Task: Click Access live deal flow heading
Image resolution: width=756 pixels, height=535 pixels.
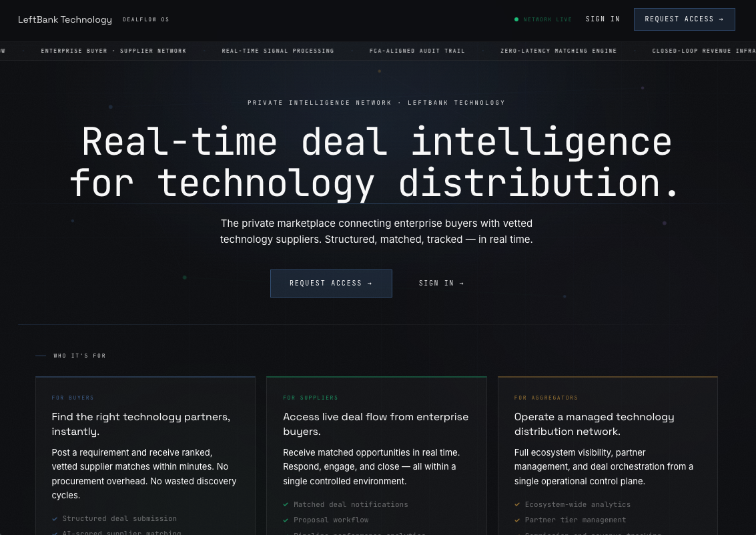Action: coord(376,424)
